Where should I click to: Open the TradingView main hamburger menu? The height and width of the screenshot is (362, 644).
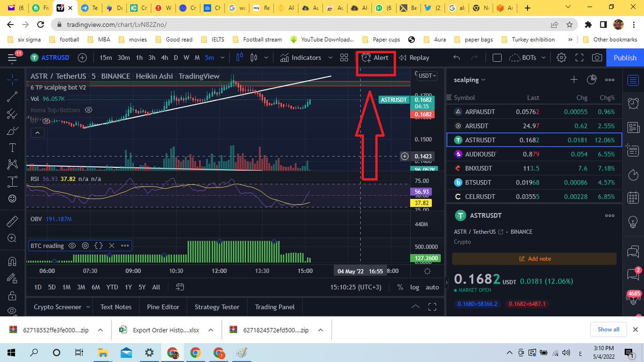pyautogui.click(x=12, y=57)
